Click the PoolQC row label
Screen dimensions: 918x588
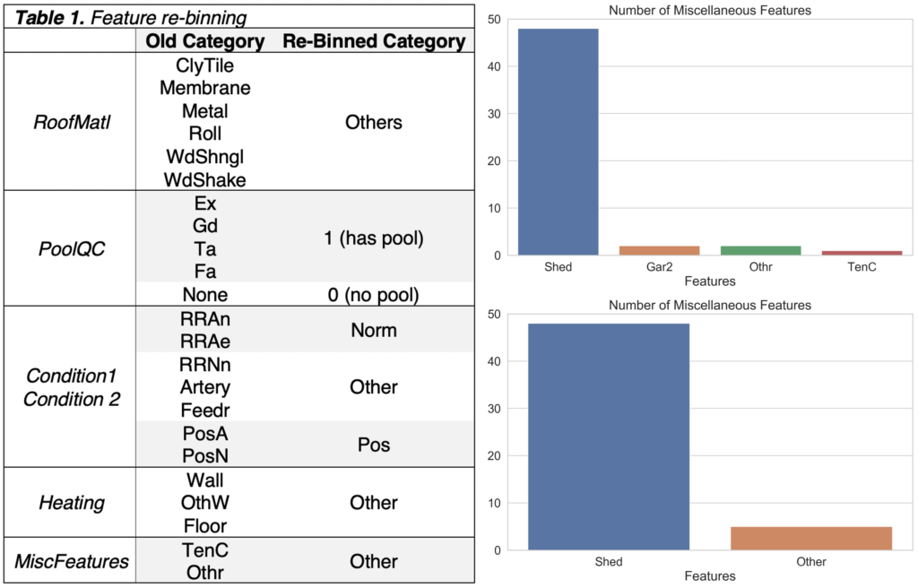point(72,248)
